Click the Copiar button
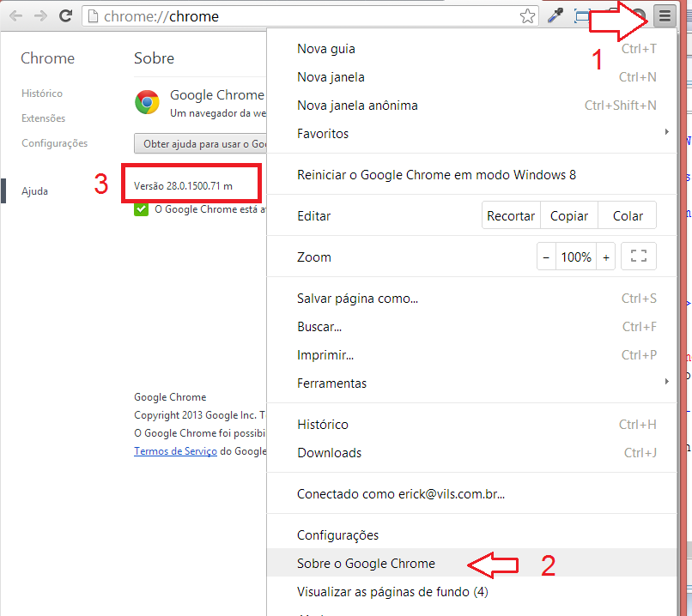Image resolution: width=692 pixels, height=616 pixels. click(569, 215)
